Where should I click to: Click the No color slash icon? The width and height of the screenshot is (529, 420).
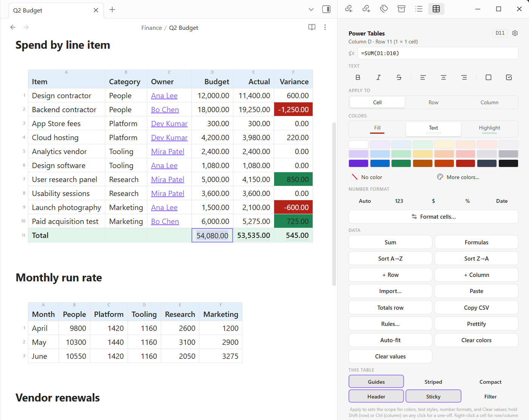[355, 177]
